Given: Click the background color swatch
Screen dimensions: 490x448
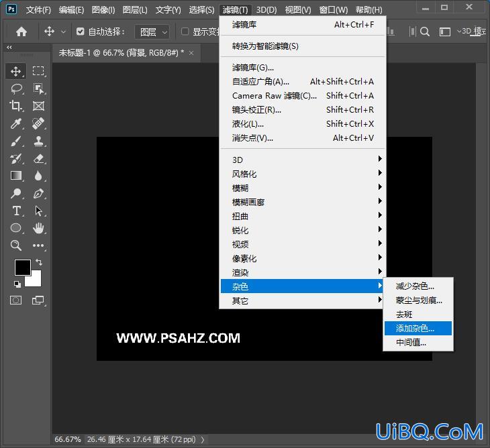Looking at the screenshot, I should 35,280.
